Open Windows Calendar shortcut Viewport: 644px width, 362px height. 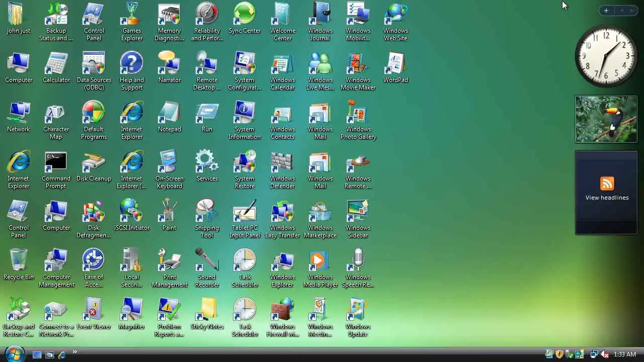click(x=283, y=71)
